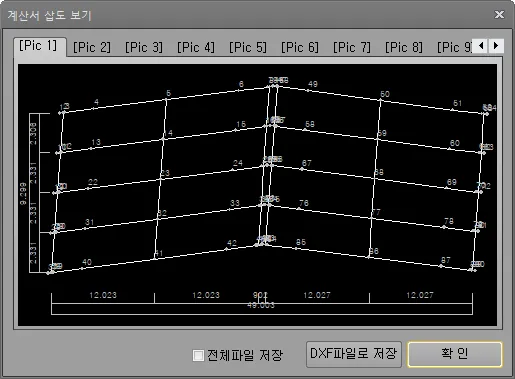Click node label 50 in the drawing

[x=385, y=94]
